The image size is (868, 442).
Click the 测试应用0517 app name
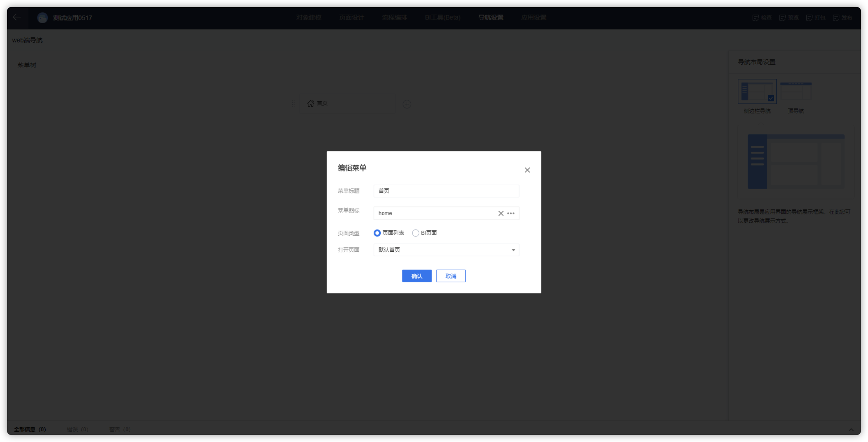click(72, 17)
